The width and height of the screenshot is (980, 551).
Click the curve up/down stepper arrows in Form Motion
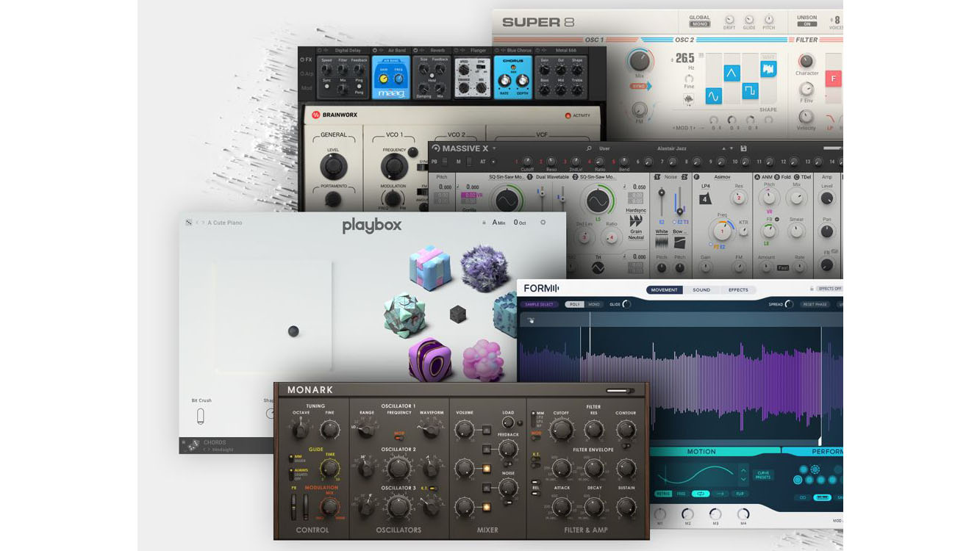click(743, 475)
